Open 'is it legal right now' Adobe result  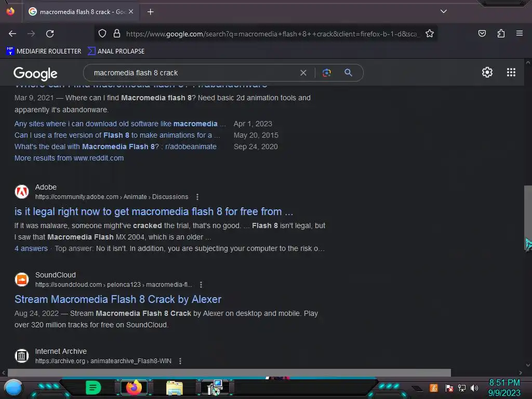(x=154, y=212)
